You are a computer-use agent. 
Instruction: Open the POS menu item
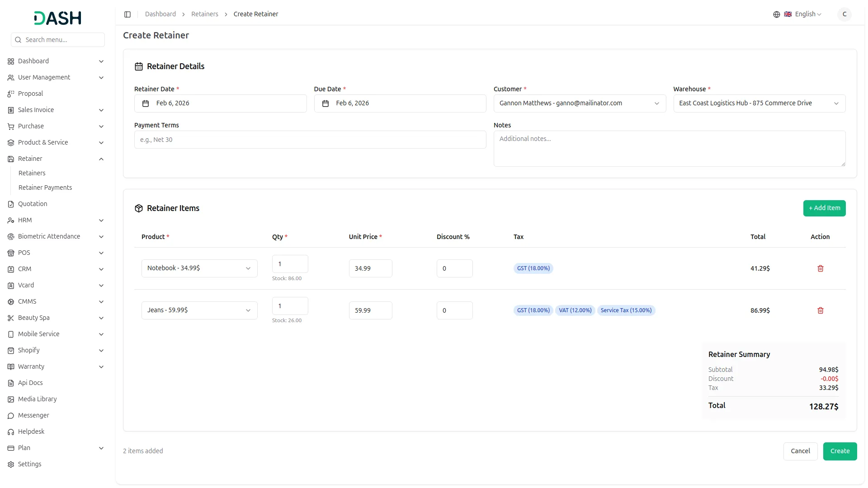click(56, 253)
